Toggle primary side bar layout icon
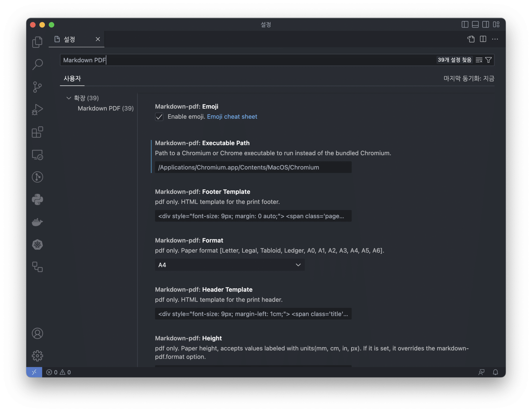 (465, 24)
